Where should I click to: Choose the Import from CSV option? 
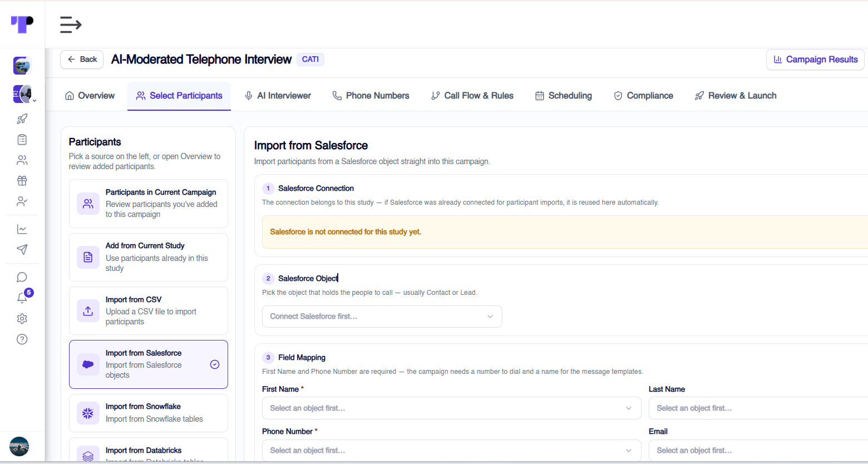(149, 310)
